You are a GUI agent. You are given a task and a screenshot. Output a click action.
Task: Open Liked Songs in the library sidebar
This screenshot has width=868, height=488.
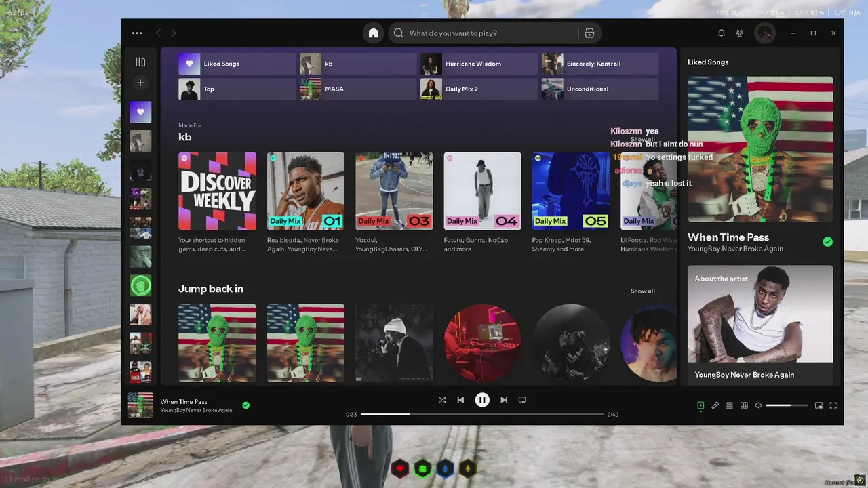click(140, 112)
